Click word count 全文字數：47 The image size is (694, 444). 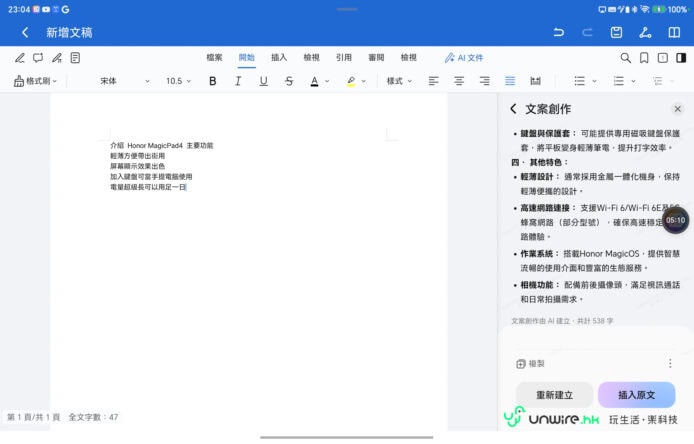(93, 417)
